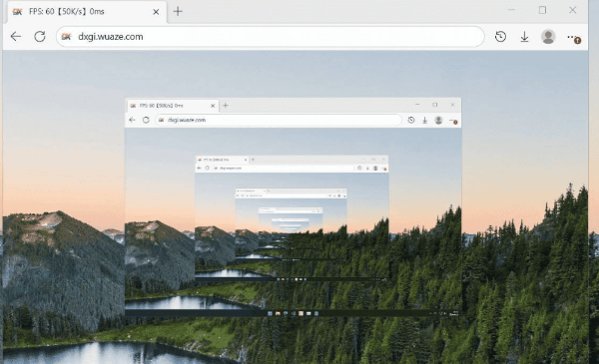This screenshot has width=599, height=364.
Task: Maximize the main browser window
Action: click(542, 10)
